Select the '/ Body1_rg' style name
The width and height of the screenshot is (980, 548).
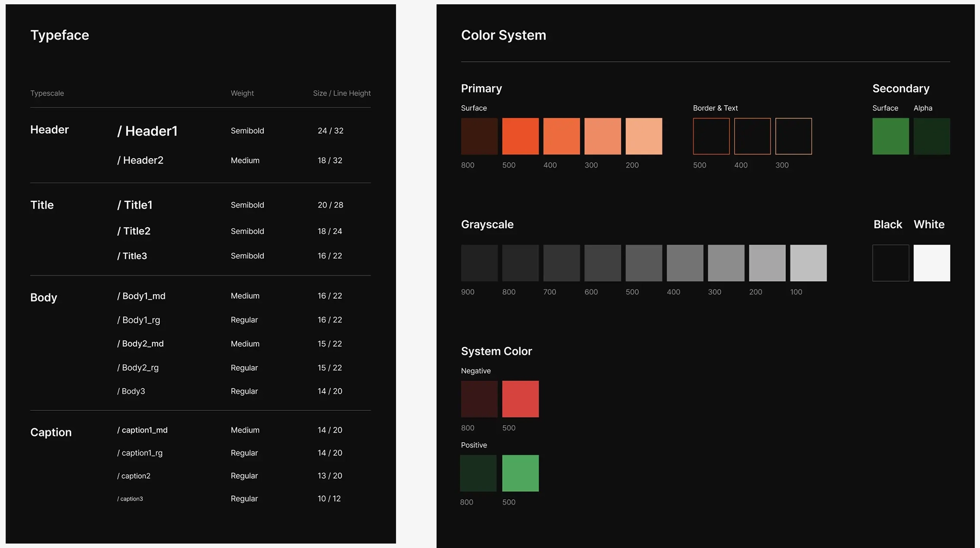(139, 320)
